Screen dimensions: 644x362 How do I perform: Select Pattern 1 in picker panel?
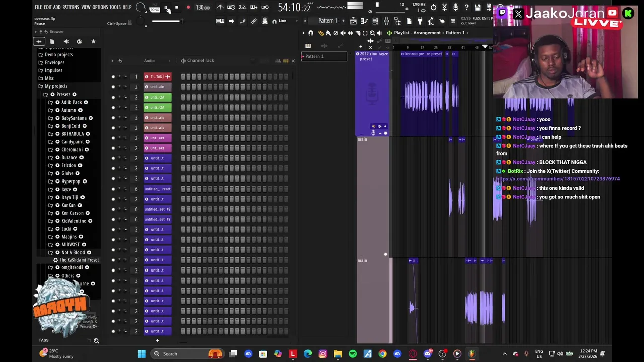tap(324, 56)
